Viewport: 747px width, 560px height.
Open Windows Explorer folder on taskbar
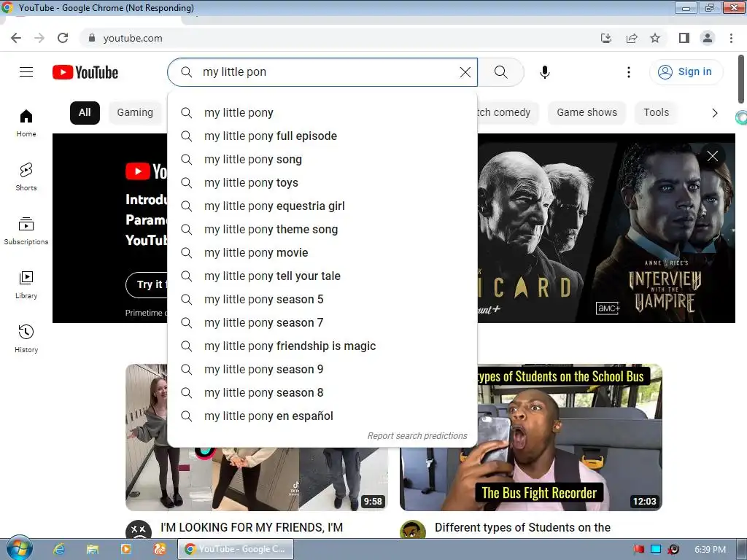pos(93,549)
